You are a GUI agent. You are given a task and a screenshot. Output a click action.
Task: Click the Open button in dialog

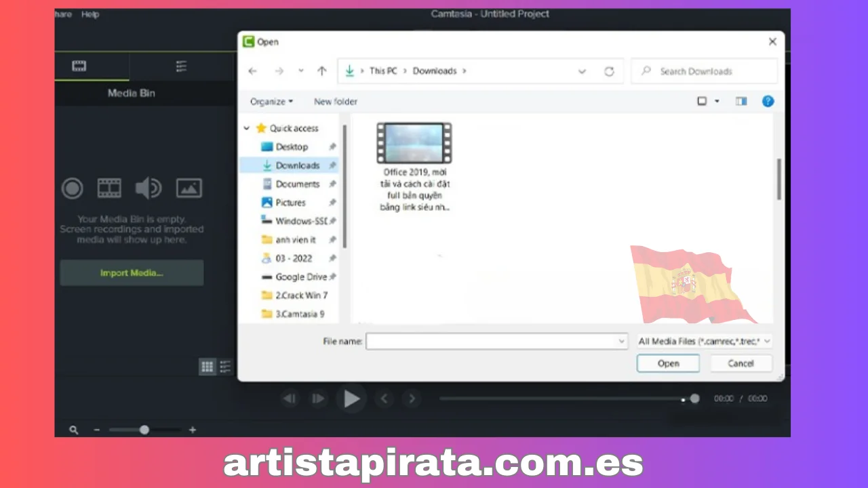[x=668, y=364]
